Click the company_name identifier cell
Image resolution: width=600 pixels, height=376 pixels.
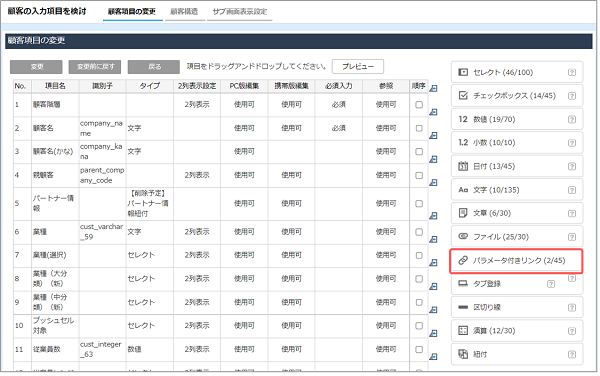click(x=102, y=128)
